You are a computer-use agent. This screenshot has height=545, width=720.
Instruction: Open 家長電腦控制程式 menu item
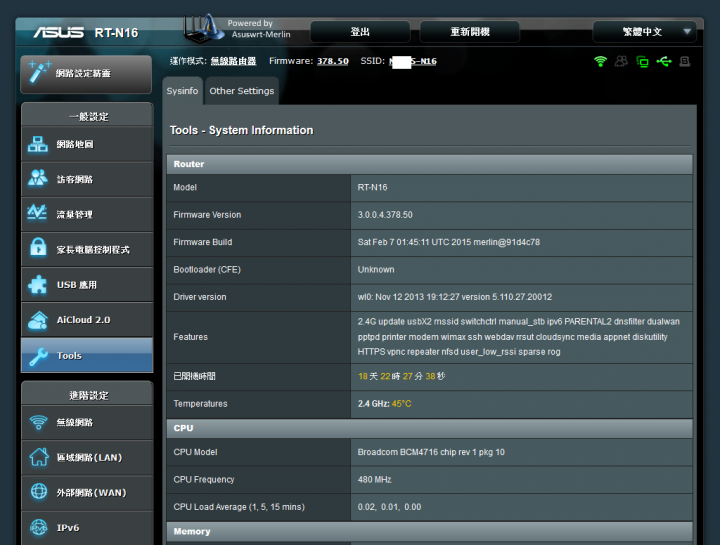click(x=87, y=249)
